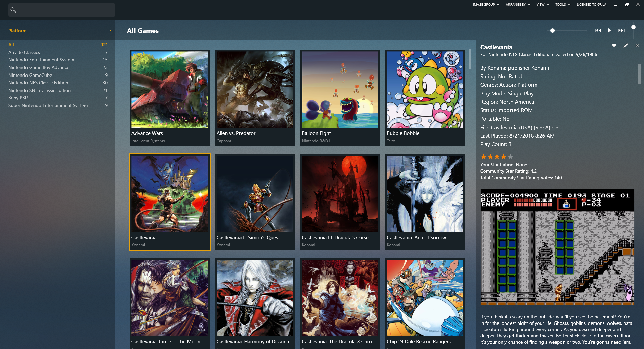Open the Image Group menu
This screenshot has width=644, height=349.
tap(486, 5)
